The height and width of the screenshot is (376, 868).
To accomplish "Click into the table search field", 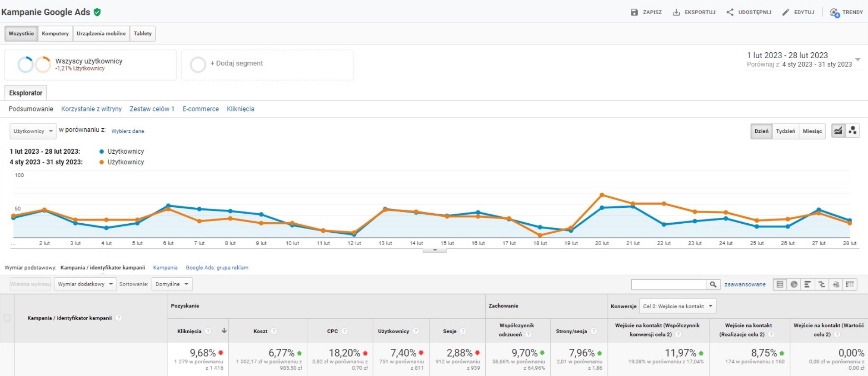I will click(x=669, y=284).
